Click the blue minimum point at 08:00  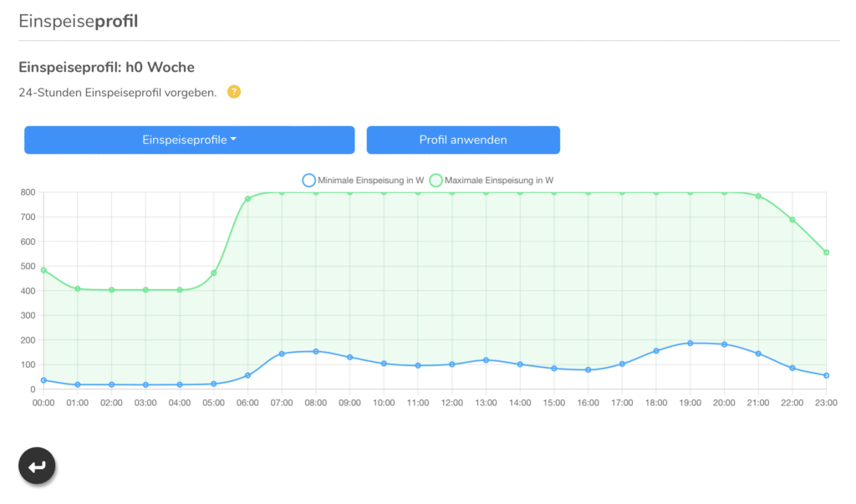click(x=316, y=352)
